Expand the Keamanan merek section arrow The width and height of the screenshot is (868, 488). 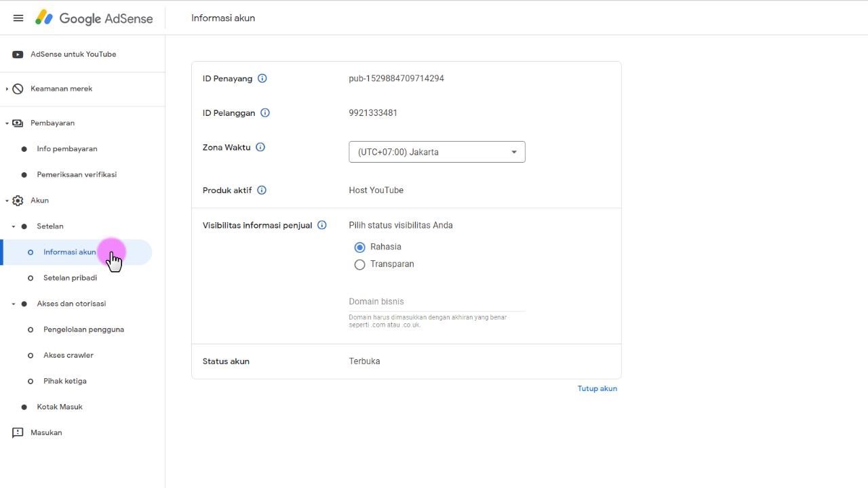[7, 89]
